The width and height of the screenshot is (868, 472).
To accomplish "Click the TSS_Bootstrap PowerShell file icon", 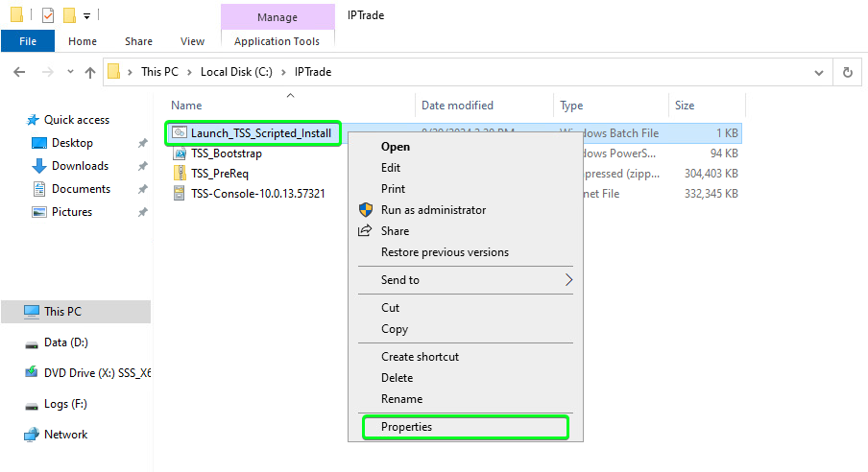I will pyautogui.click(x=180, y=153).
